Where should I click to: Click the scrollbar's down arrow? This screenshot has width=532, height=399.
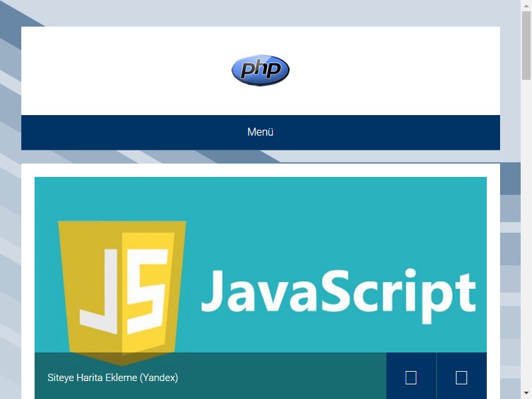click(x=526, y=394)
